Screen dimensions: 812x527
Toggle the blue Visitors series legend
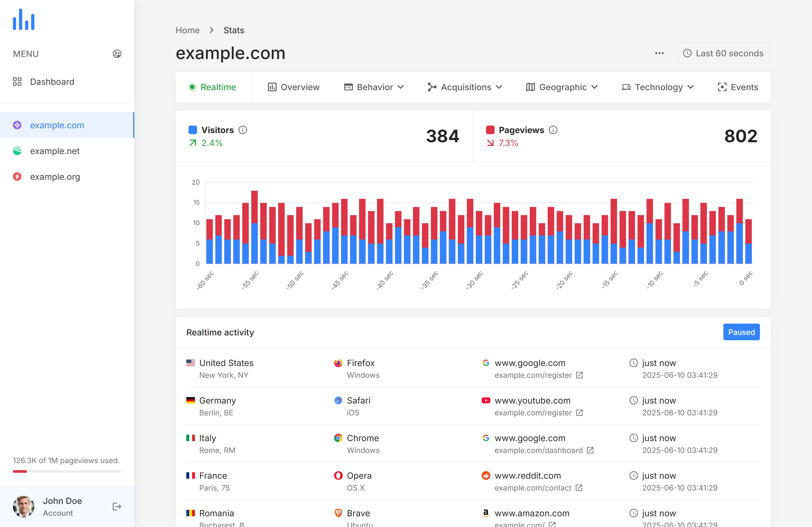(193, 130)
